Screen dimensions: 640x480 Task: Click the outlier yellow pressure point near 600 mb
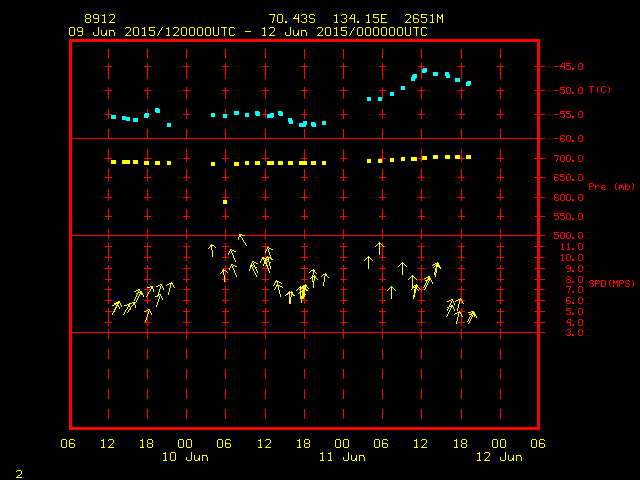[225, 202]
